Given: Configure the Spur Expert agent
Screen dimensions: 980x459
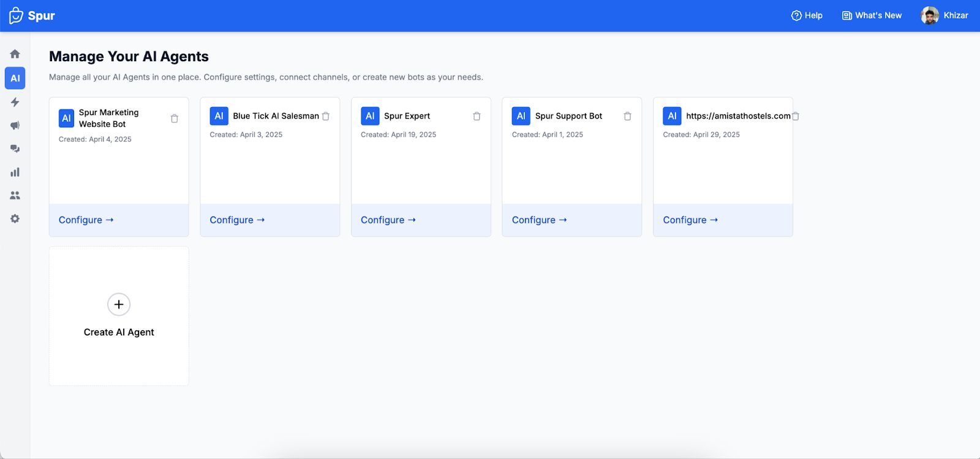Looking at the screenshot, I should [388, 220].
